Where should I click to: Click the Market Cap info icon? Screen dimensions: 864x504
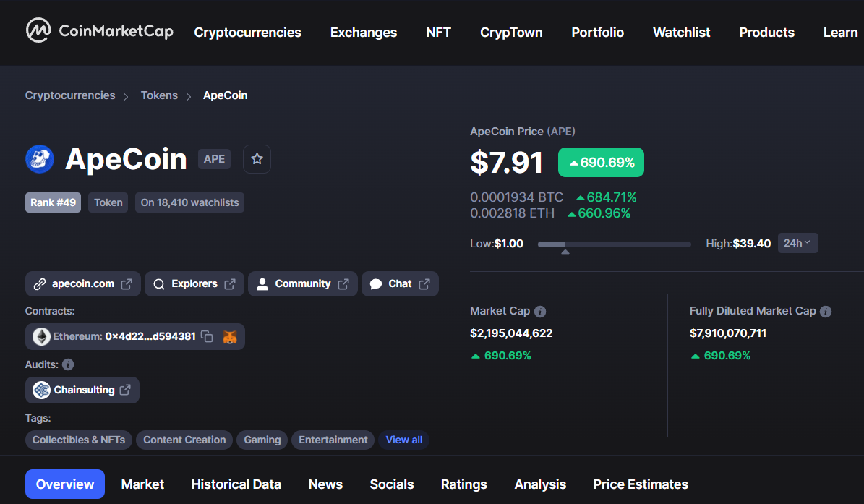(540, 312)
